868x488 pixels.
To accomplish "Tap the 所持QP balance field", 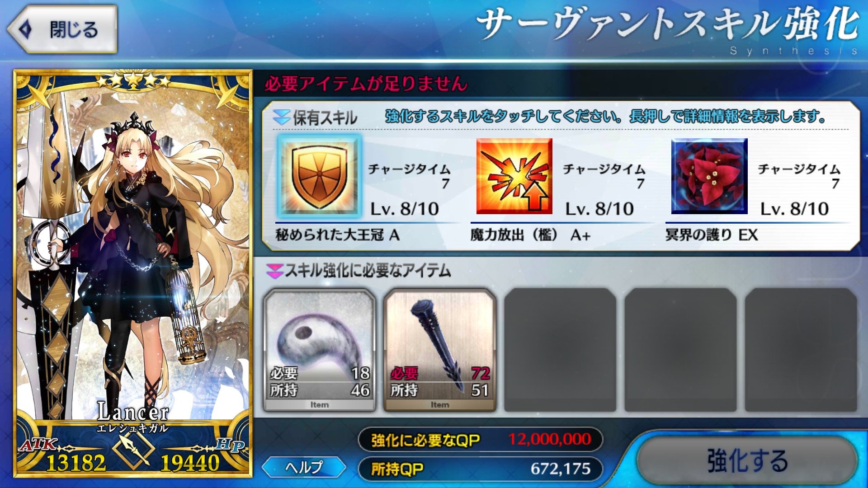I will tap(480, 469).
